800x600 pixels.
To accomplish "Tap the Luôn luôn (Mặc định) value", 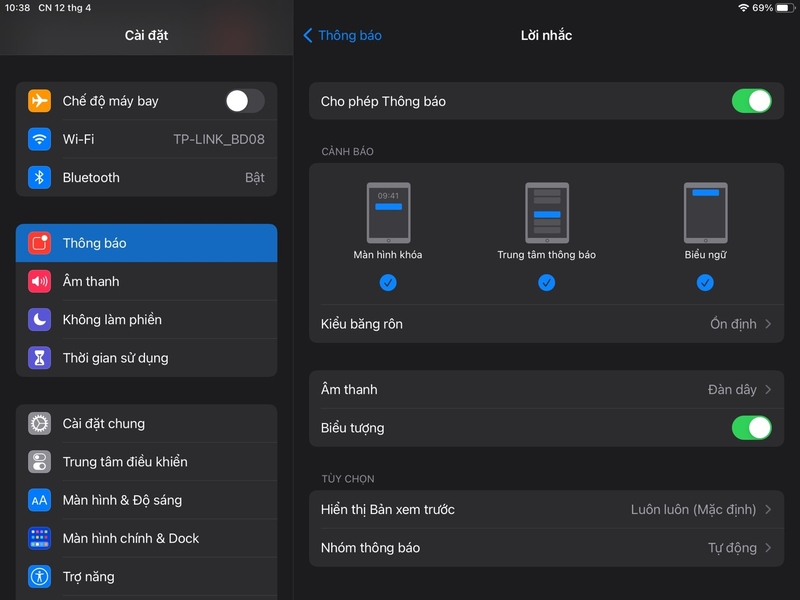I will (x=693, y=509).
